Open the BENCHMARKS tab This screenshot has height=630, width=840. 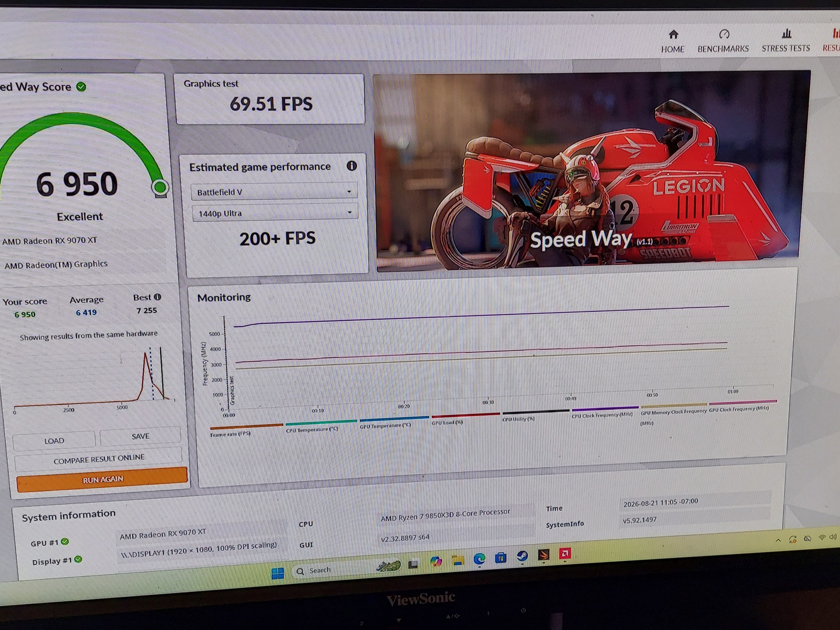pos(723,41)
